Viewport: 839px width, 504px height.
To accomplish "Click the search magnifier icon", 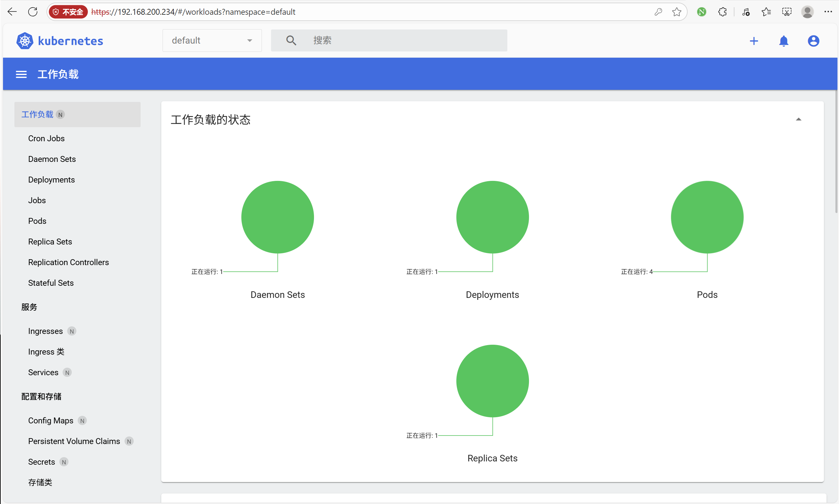I will 291,40.
